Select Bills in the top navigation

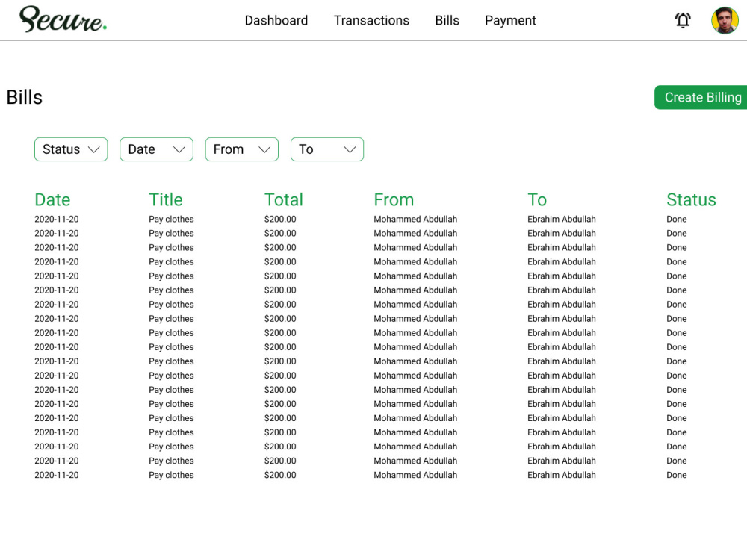click(x=447, y=20)
